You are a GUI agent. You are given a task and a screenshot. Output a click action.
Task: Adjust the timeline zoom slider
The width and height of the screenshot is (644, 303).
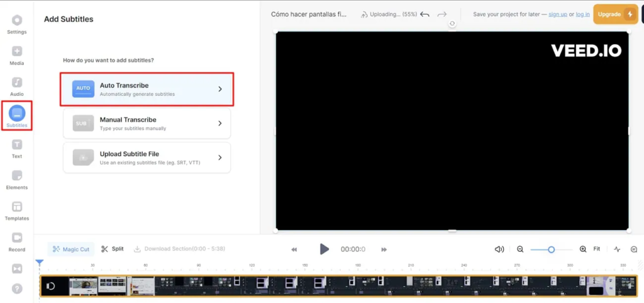(x=551, y=249)
